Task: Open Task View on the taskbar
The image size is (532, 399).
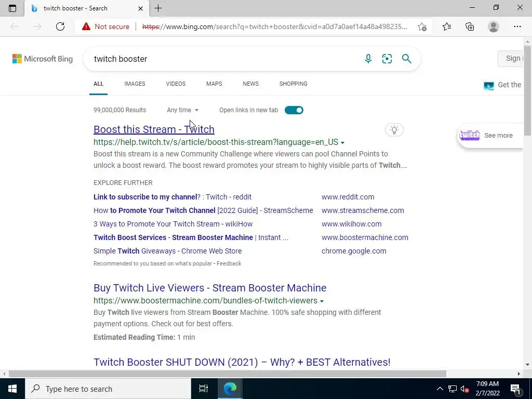Action: [x=203, y=389]
